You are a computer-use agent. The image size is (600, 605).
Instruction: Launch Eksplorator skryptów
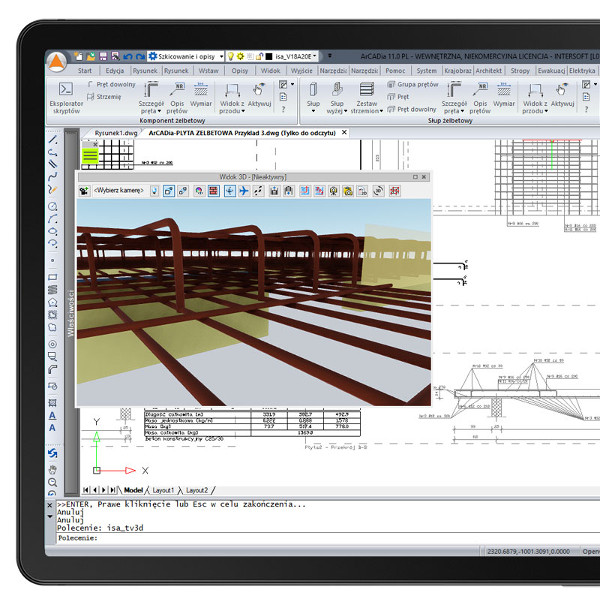(x=66, y=98)
